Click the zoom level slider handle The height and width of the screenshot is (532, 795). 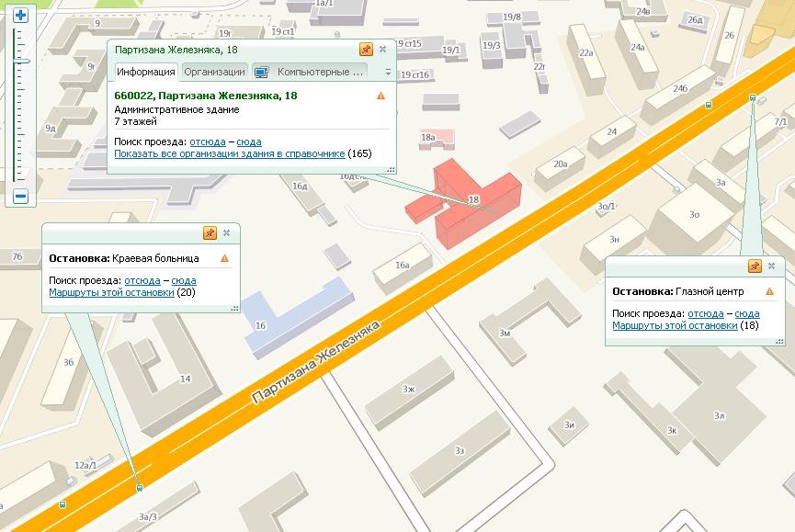21,62
